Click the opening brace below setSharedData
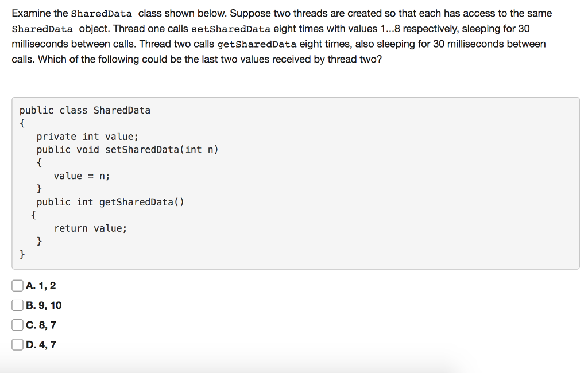 pyautogui.click(x=38, y=162)
